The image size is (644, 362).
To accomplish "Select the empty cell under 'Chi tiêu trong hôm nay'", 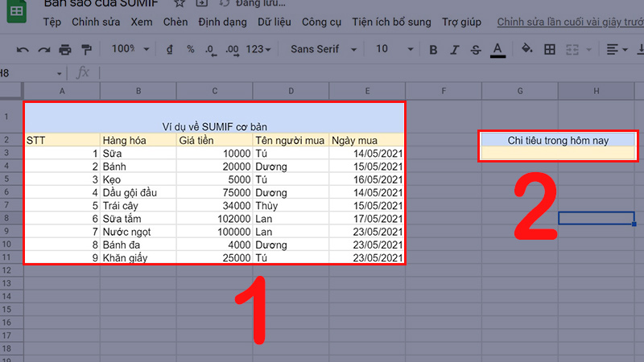I will point(558,153).
